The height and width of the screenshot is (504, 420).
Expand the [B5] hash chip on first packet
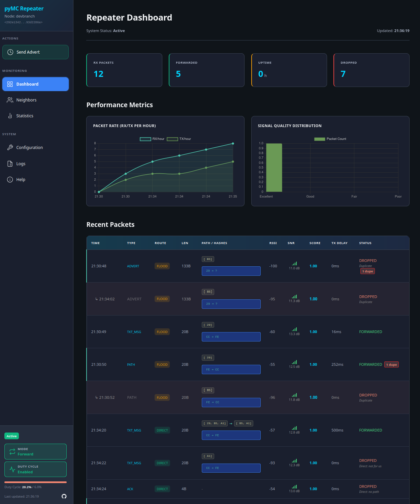click(x=207, y=259)
